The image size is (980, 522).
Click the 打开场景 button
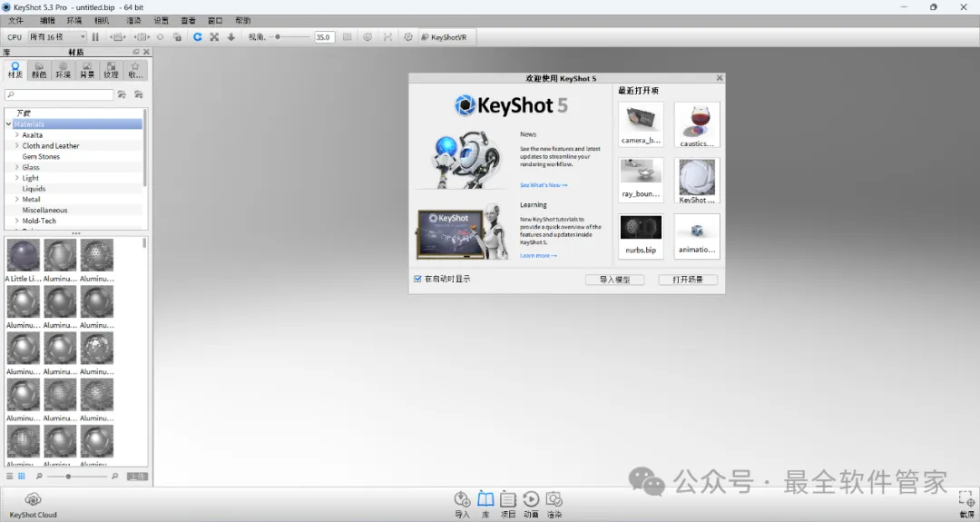(x=688, y=280)
